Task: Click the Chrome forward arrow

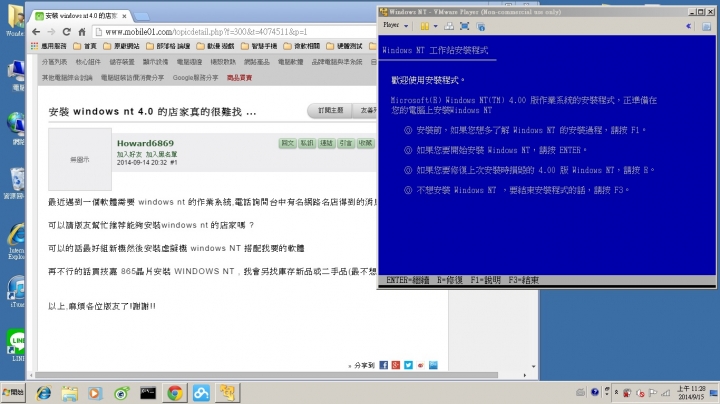Action: tap(51, 32)
